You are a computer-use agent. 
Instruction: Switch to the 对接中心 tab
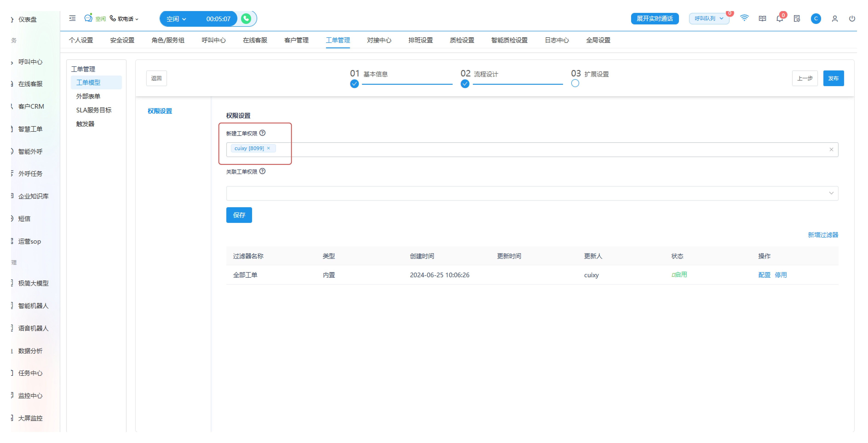379,40
